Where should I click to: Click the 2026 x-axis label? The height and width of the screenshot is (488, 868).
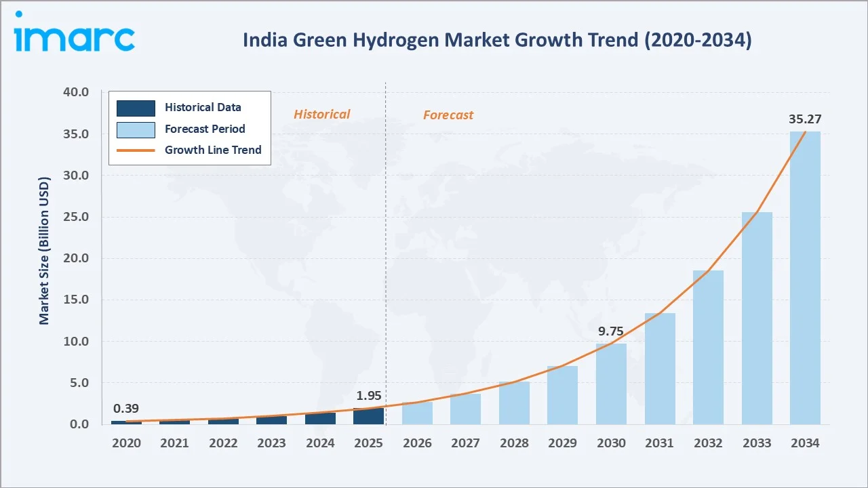tap(417, 443)
